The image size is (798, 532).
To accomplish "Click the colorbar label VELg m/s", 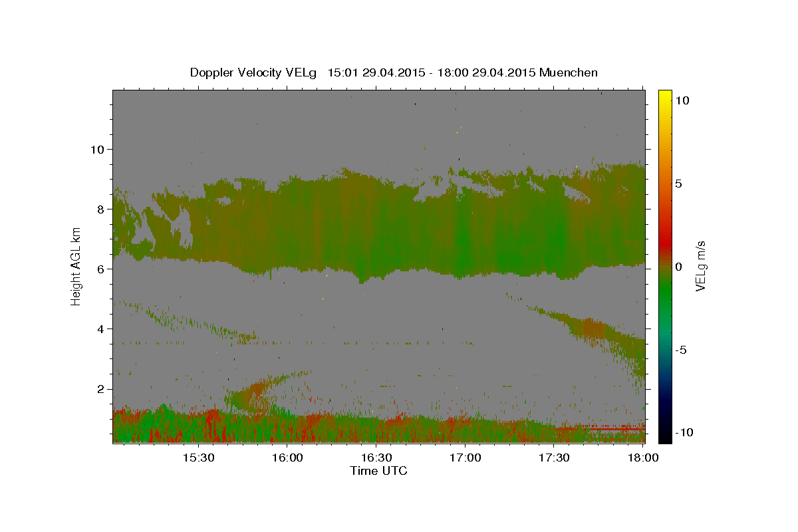I will pyautogui.click(x=701, y=266).
